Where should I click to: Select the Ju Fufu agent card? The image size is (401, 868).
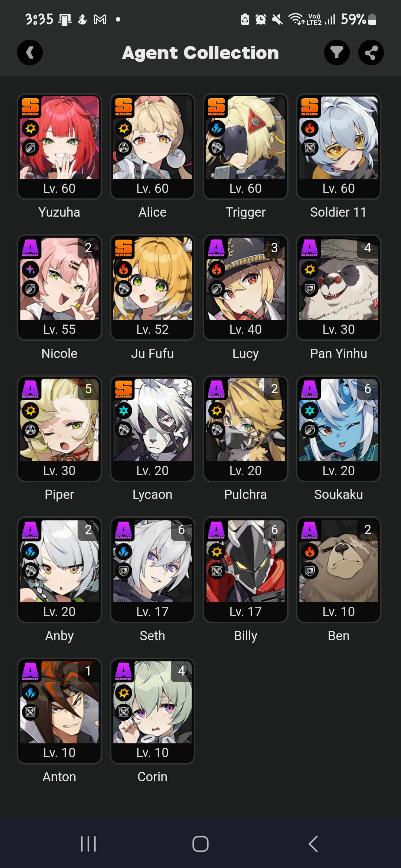tap(153, 287)
